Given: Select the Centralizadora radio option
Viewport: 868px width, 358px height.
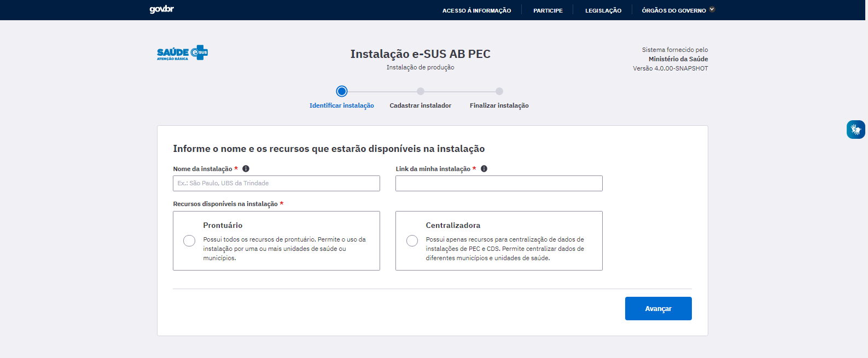Looking at the screenshot, I should click(412, 240).
